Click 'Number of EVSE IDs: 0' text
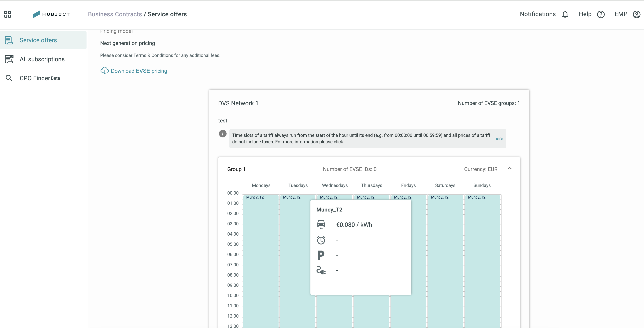The width and height of the screenshot is (644, 328). point(350,169)
